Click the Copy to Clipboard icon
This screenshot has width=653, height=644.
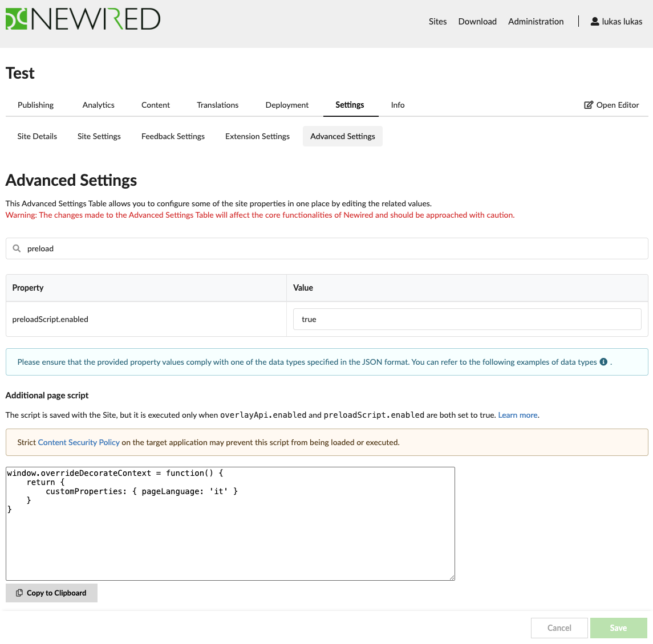tap(19, 593)
